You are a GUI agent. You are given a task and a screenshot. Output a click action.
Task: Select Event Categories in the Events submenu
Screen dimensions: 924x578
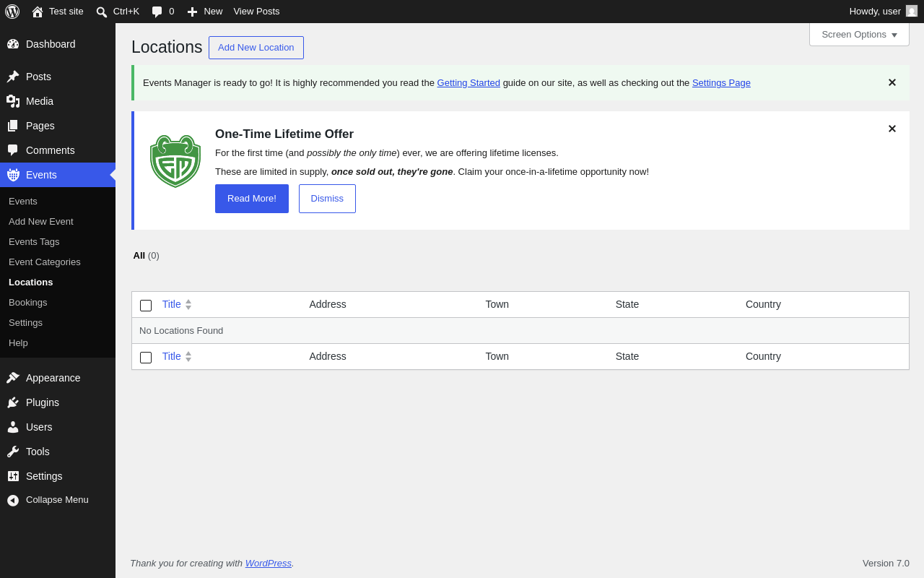coord(45,262)
